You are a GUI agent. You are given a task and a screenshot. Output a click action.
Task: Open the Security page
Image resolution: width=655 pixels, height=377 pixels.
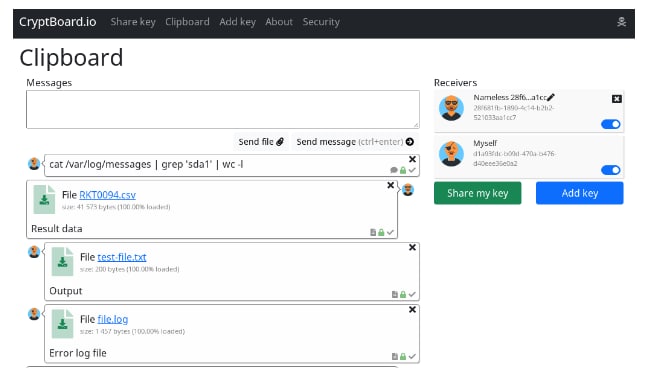point(321,22)
